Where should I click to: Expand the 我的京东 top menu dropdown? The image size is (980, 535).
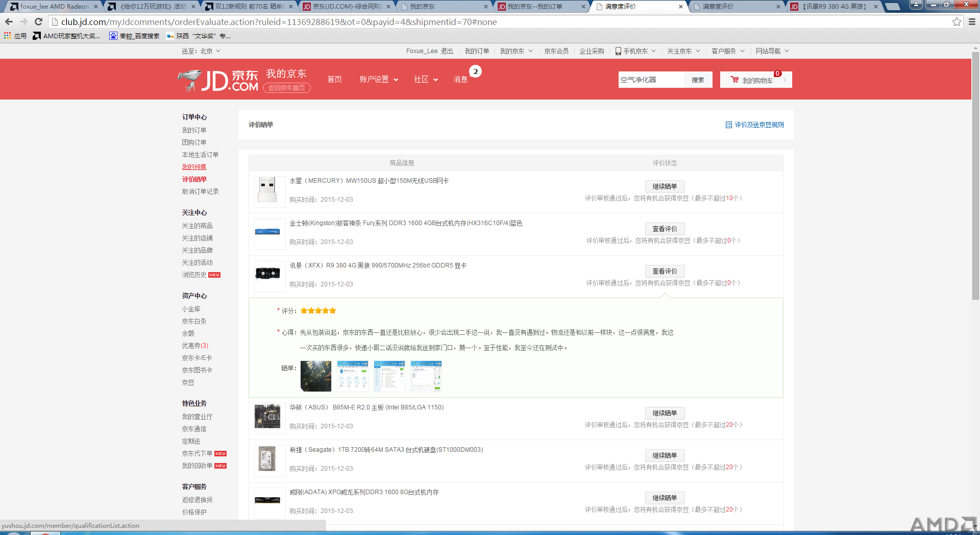[516, 51]
